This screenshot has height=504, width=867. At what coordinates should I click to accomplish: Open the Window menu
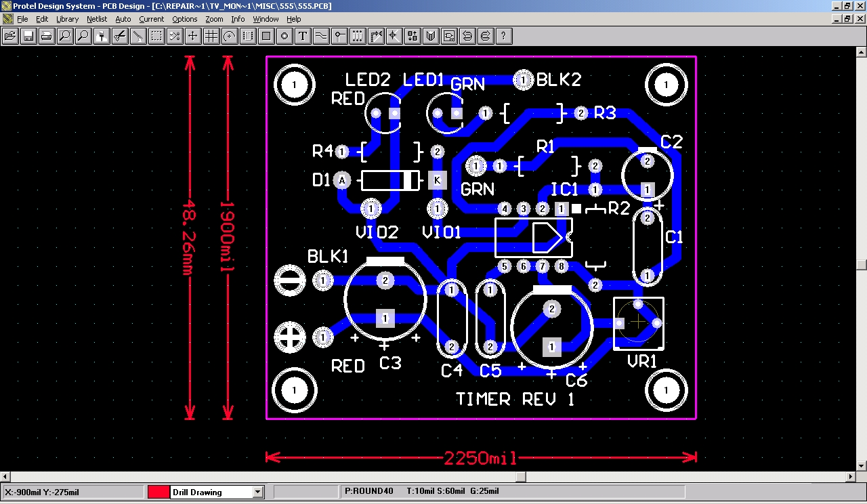pyautogui.click(x=266, y=19)
